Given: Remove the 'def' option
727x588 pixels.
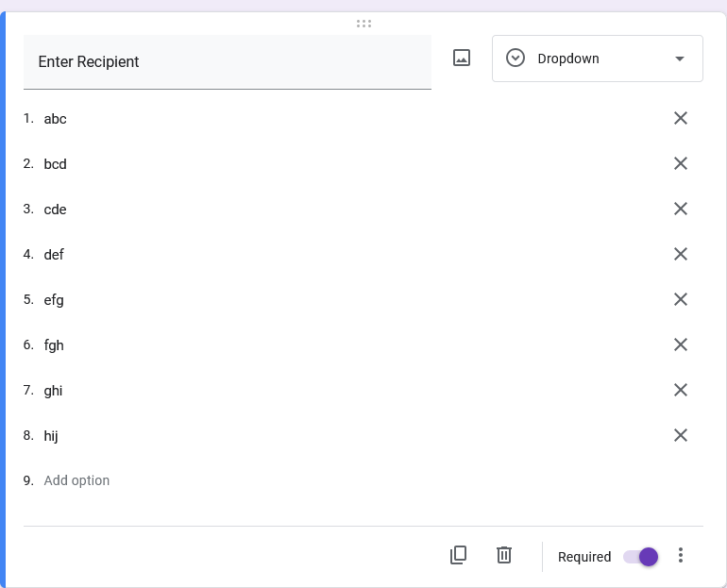Looking at the screenshot, I should (680, 254).
